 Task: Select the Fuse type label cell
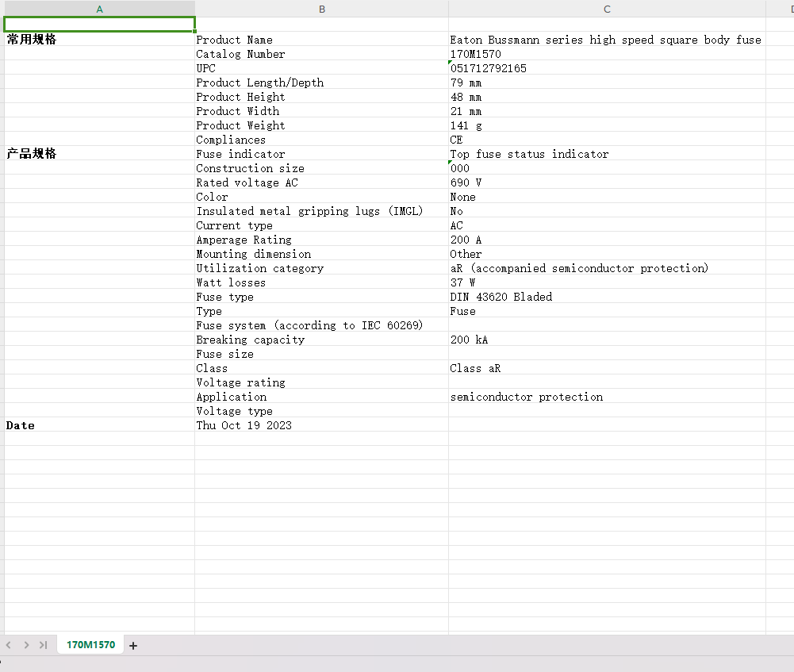tap(321, 297)
